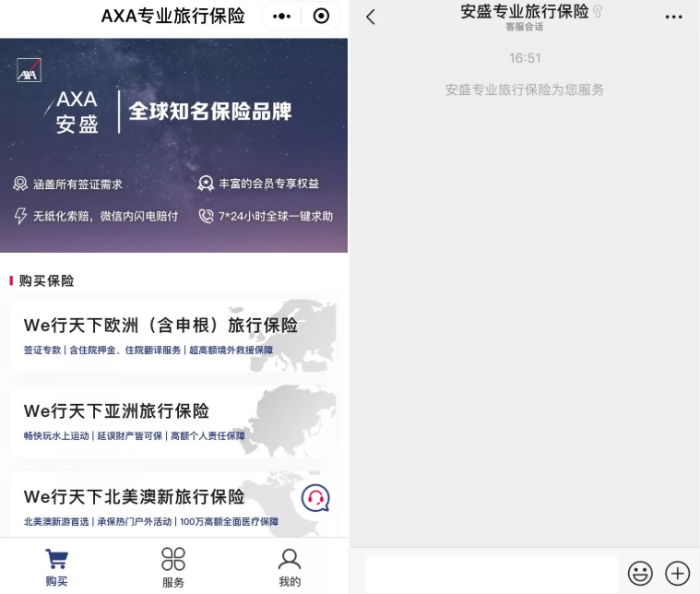Image resolution: width=700 pixels, height=594 pixels.
Task: Click the AXA专业旅行保险 mini program title
Action: coord(173,16)
